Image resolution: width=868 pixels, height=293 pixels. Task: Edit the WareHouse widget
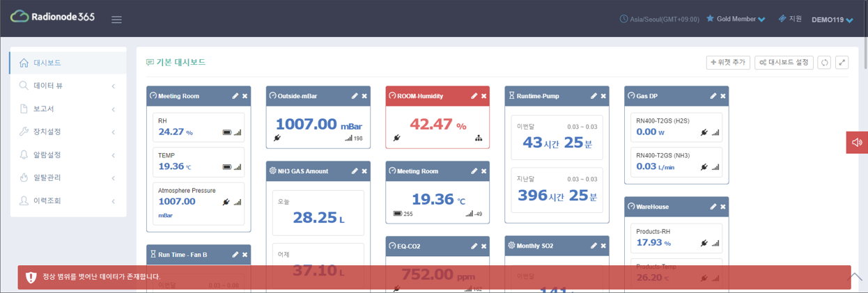click(x=713, y=206)
